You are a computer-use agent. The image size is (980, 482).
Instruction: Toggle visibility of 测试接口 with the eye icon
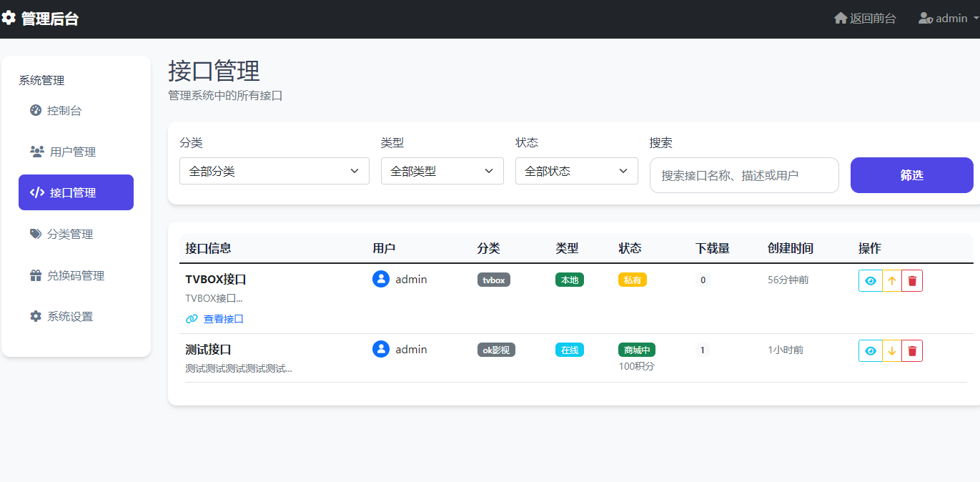click(x=871, y=350)
